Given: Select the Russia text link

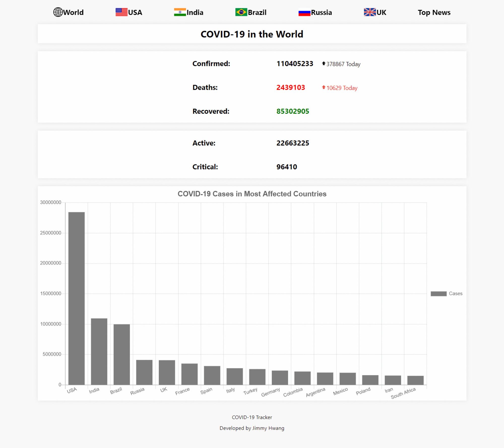Looking at the screenshot, I should point(321,12).
